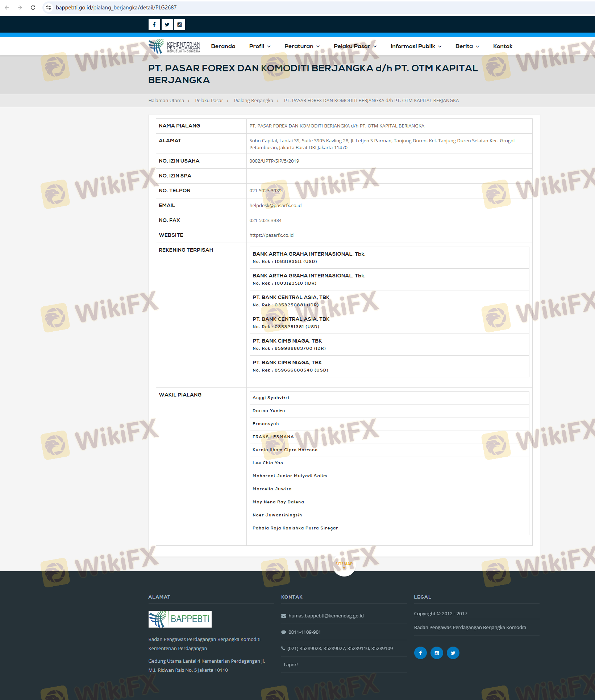
Task: Reload the page using browser refresh
Action: (33, 8)
